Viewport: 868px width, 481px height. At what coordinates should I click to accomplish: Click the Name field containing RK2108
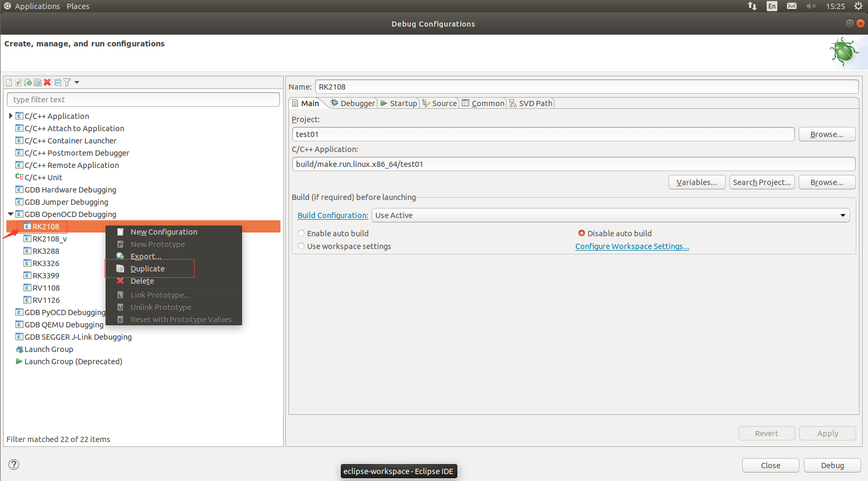[x=587, y=87]
